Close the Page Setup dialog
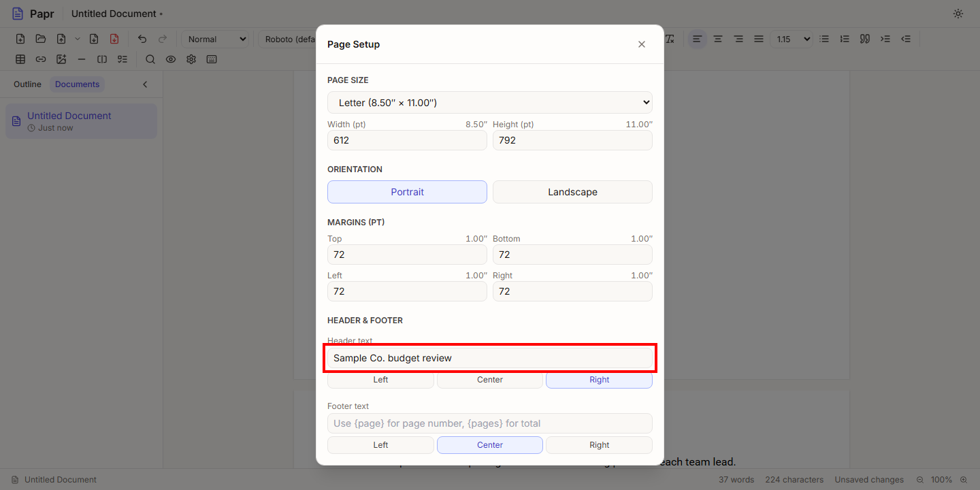The width and height of the screenshot is (980, 490). tap(641, 44)
